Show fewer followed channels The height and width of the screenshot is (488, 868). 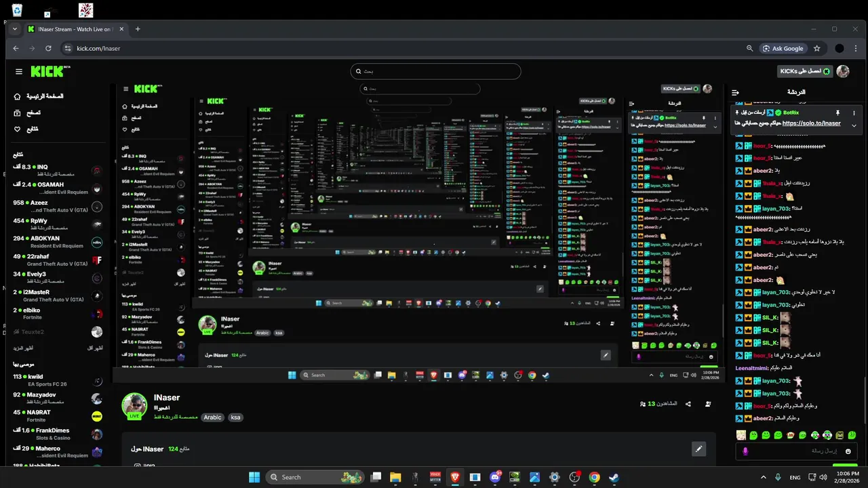pyautogui.click(x=95, y=348)
